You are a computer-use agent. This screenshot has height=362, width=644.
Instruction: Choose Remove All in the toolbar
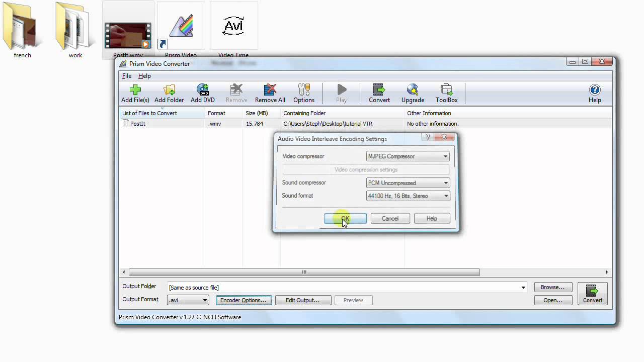tap(270, 94)
